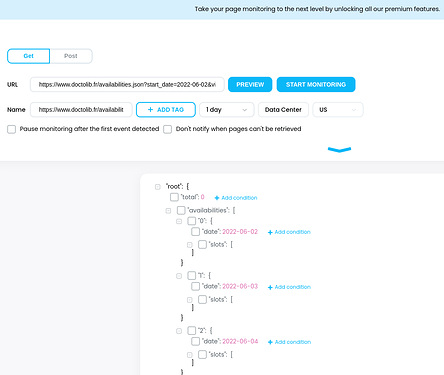
Task: Enable don't notify when pages can't be retrieved
Action: tap(168, 129)
